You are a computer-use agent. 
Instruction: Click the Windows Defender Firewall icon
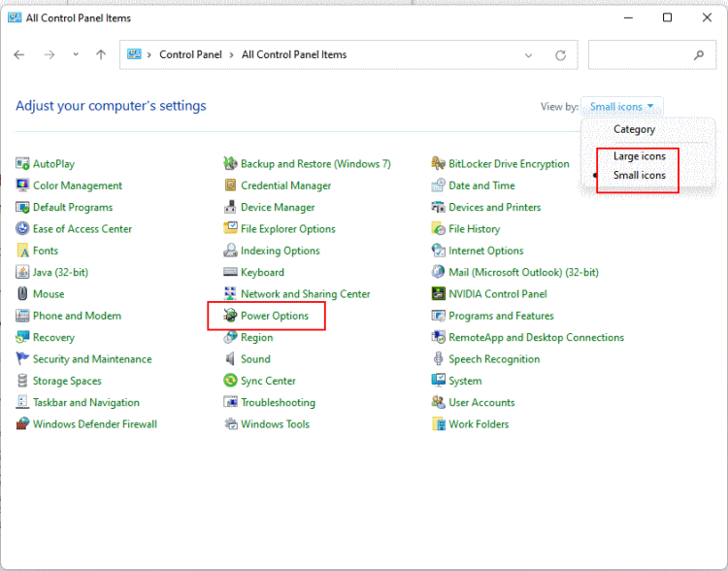pyautogui.click(x=23, y=424)
